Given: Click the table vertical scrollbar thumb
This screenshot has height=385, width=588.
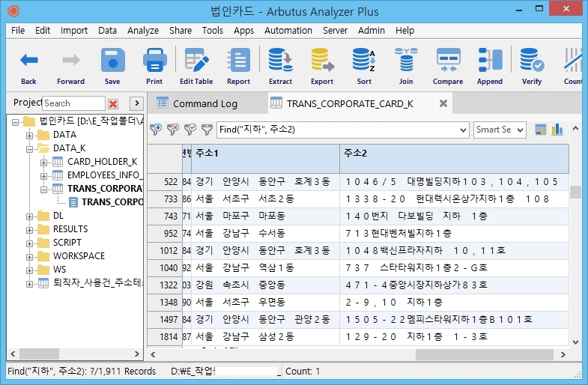Looking at the screenshot, I should point(575,192).
